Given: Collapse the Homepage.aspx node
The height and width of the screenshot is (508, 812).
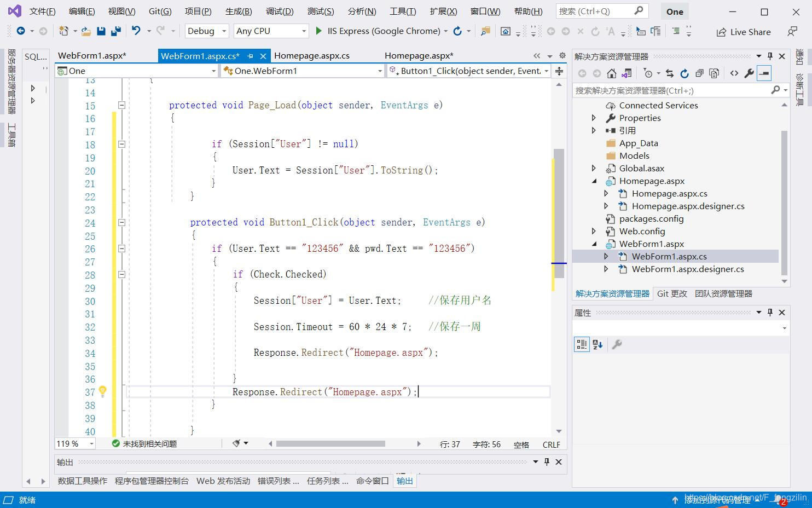Looking at the screenshot, I should pyautogui.click(x=594, y=181).
